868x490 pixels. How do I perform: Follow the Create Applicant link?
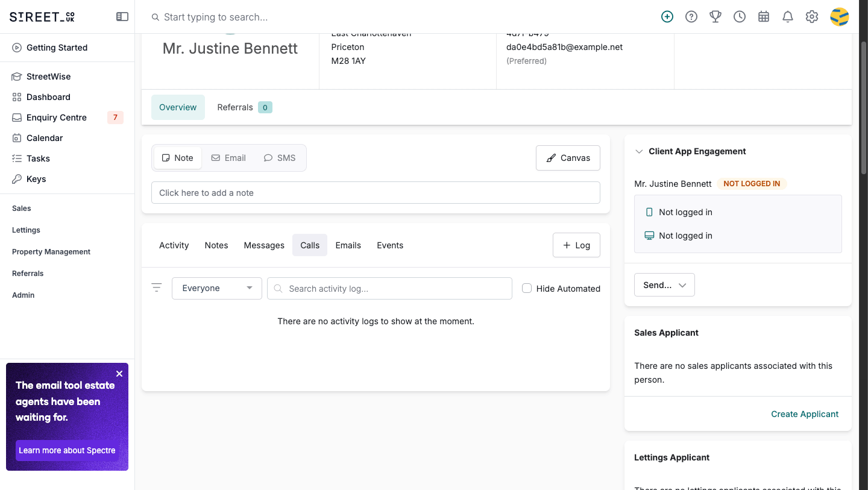[x=805, y=414]
